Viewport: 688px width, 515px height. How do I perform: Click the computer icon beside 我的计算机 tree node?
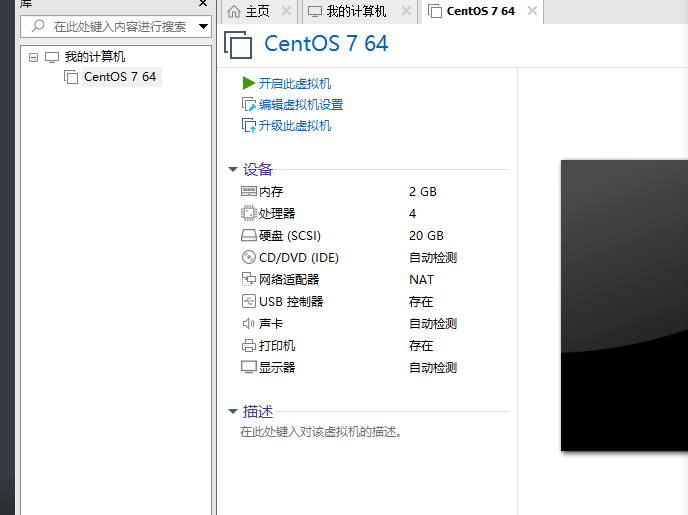[52, 57]
